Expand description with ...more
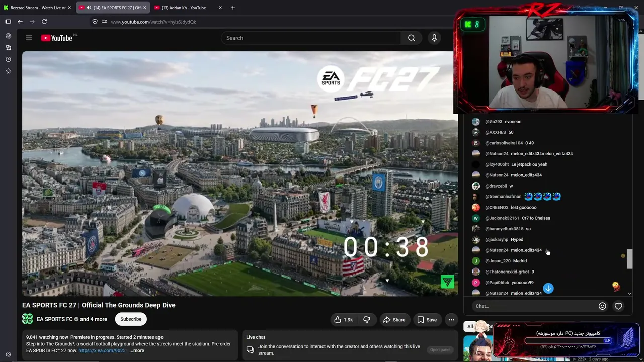The image size is (644, 362). [x=137, y=350]
